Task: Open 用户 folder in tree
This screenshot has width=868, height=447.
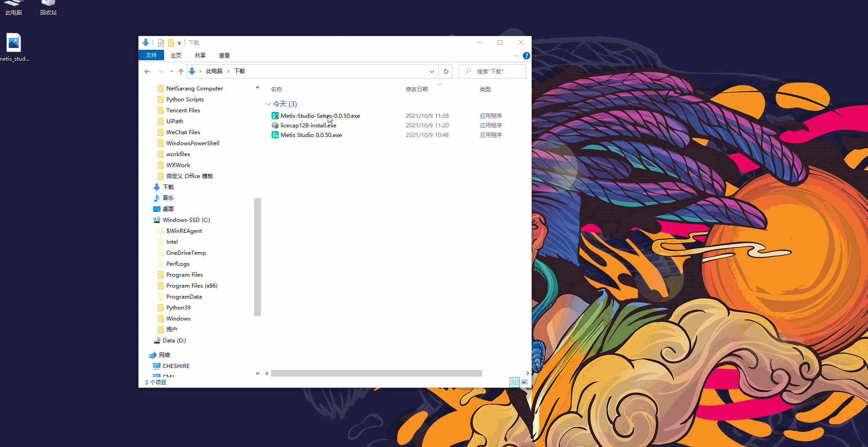Action: (x=172, y=330)
